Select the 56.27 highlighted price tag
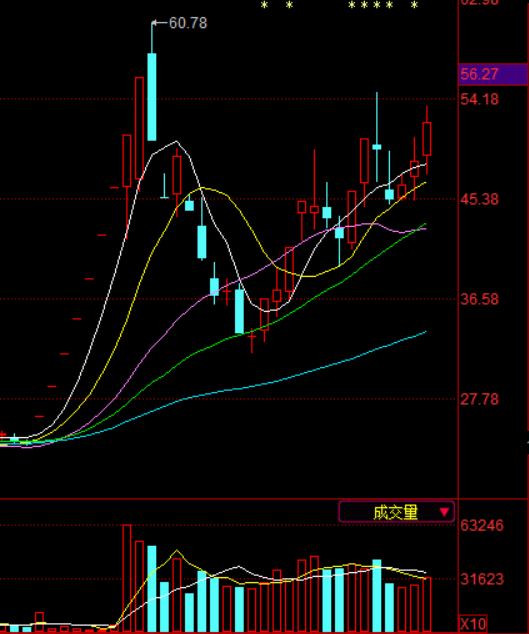Image resolution: width=529 pixels, height=634 pixels. click(x=493, y=74)
